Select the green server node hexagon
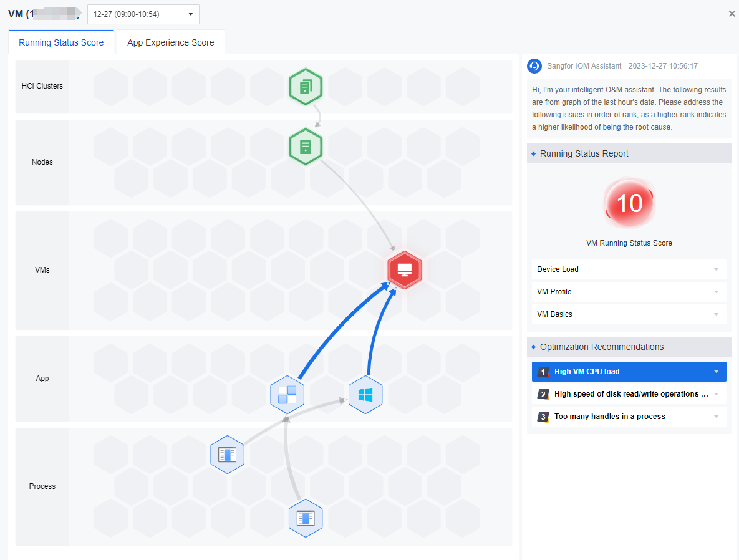 pos(305,147)
